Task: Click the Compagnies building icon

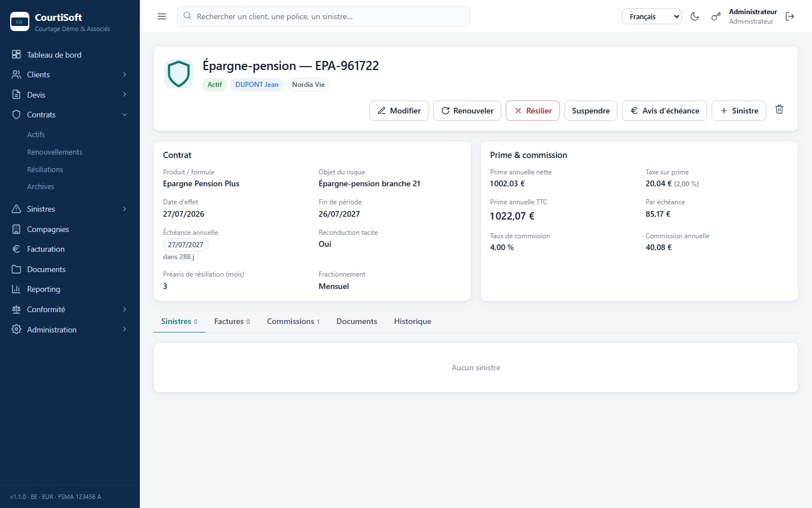Action: pyautogui.click(x=16, y=229)
